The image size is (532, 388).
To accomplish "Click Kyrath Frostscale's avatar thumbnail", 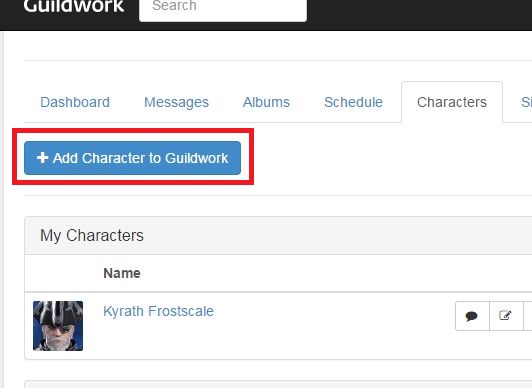I will pos(58,326).
